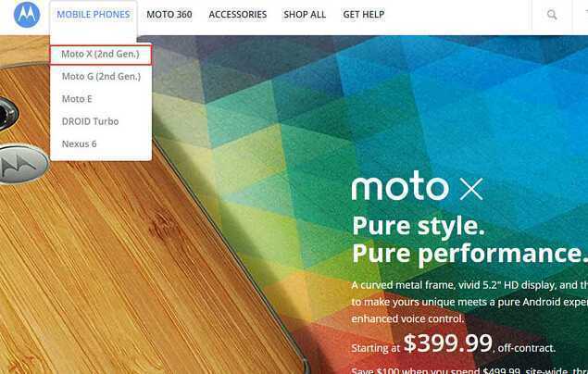Open the GET HELP menu
The image size is (588, 374).
363,15
